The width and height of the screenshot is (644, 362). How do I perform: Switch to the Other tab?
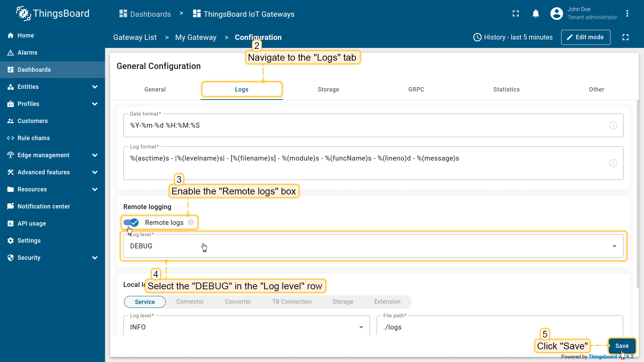pyautogui.click(x=596, y=89)
